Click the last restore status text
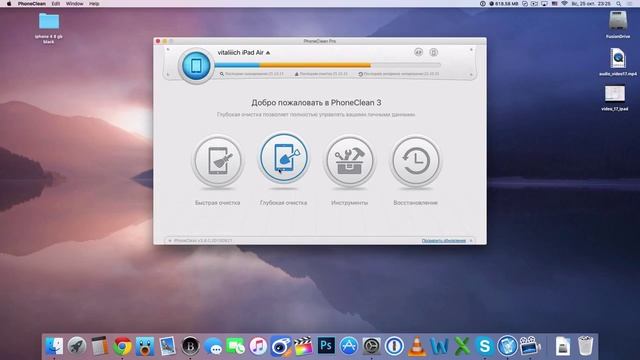The width and height of the screenshot is (640, 360). click(x=399, y=74)
